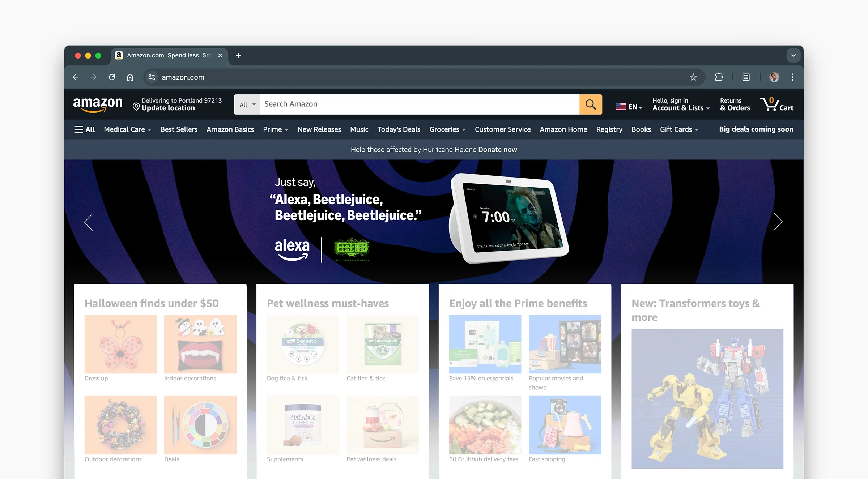Screen dimensions: 868x479
Task: Open Today's Deals in navigation bar
Action: [x=399, y=129]
